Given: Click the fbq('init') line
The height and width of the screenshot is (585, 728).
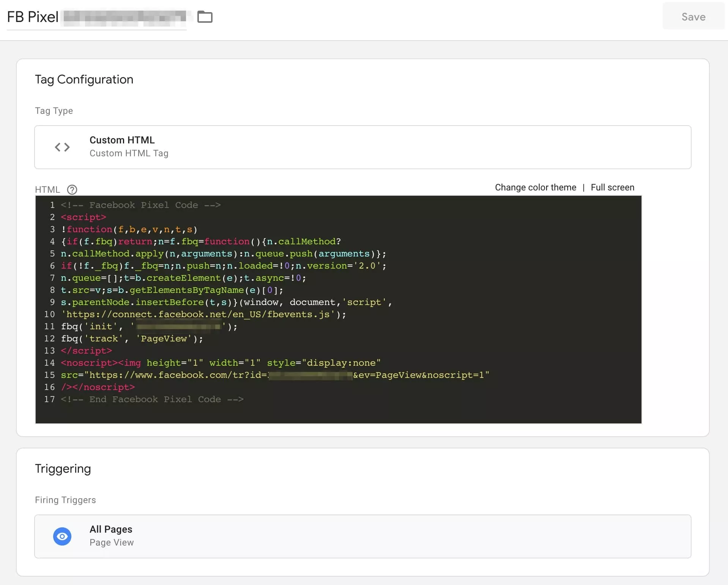Looking at the screenshot, I should point(149,327).
